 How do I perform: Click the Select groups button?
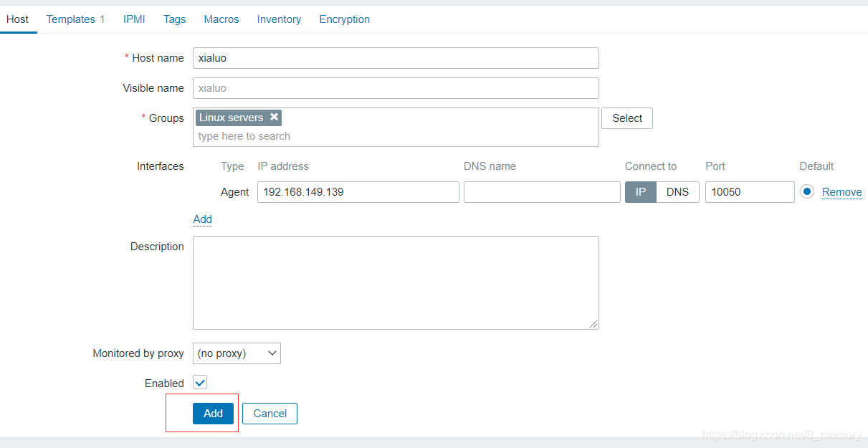coord(627,118)
